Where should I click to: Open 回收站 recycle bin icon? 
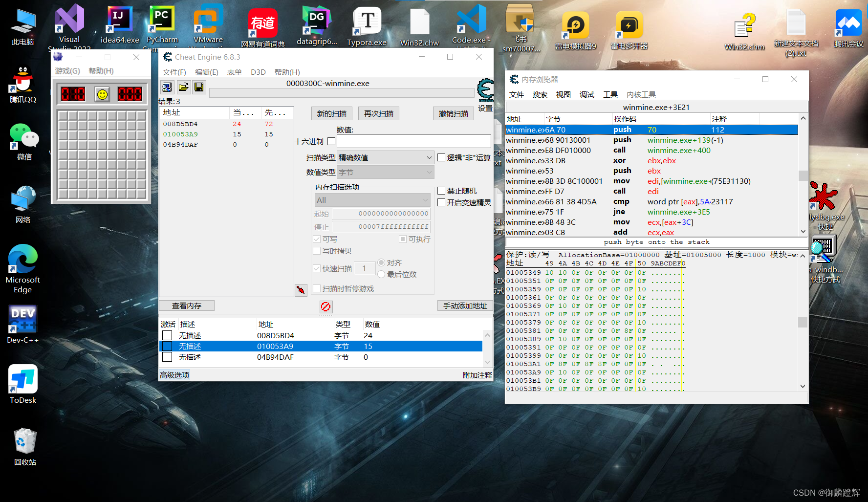pyautogui.click(x=24, y=447)
